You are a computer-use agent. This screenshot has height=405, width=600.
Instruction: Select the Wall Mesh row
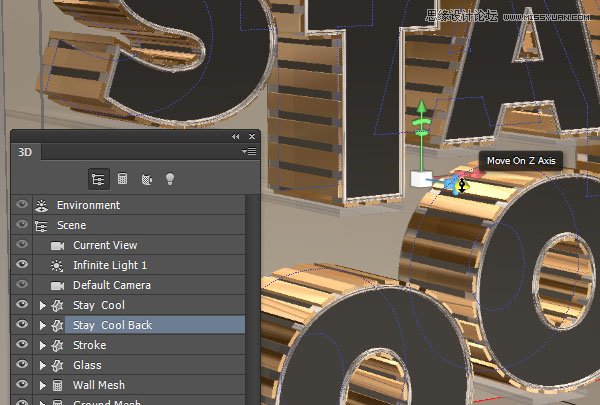[x=139, y=385]
